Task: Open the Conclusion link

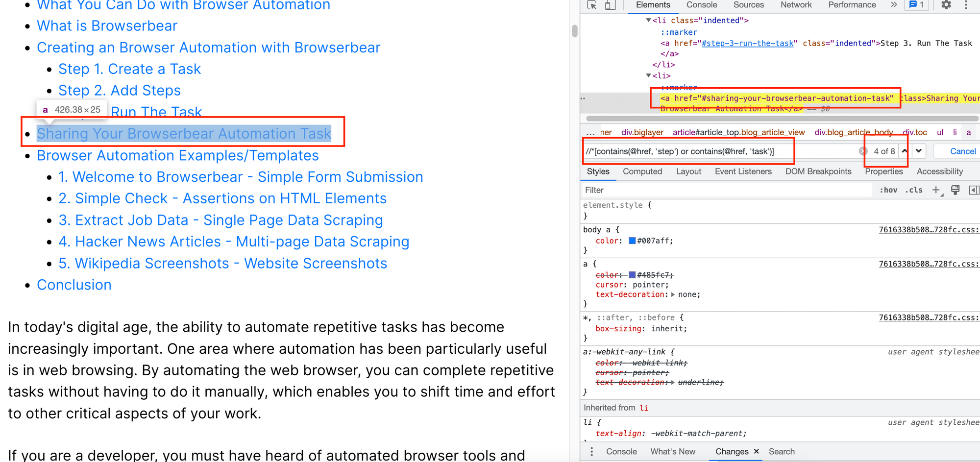Action: pos(74,285)
